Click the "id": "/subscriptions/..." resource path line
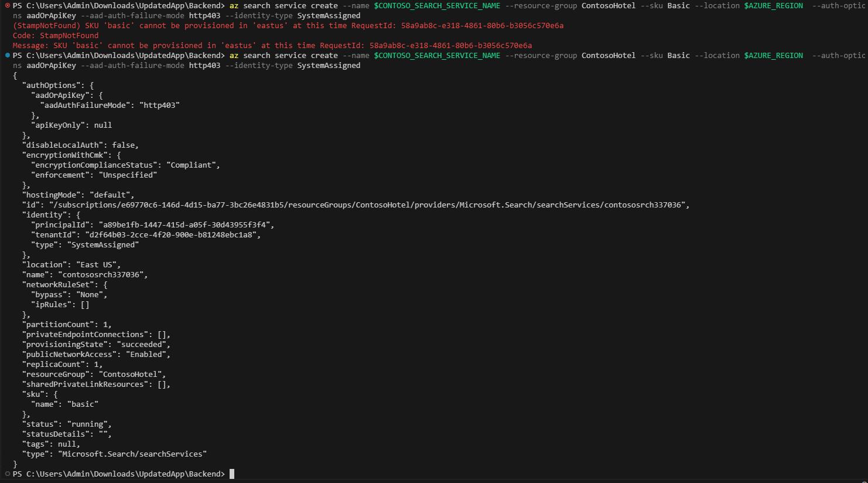The width and height of the screenshot is (868, 483). [x=356, y=205]
